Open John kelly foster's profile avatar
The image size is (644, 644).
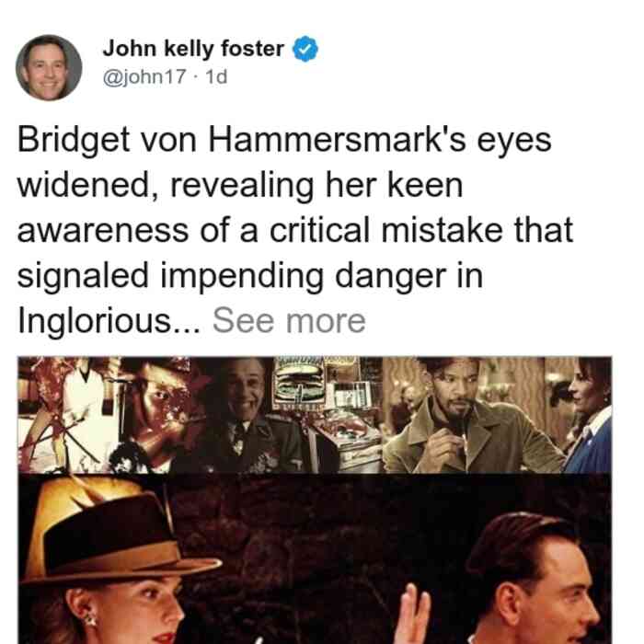[49, 67]
